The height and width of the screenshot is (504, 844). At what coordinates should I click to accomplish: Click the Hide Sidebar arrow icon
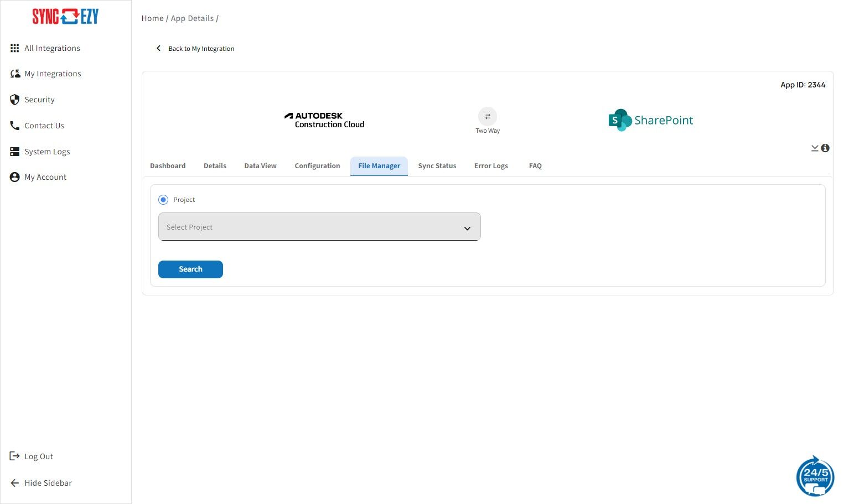[15, 483]
